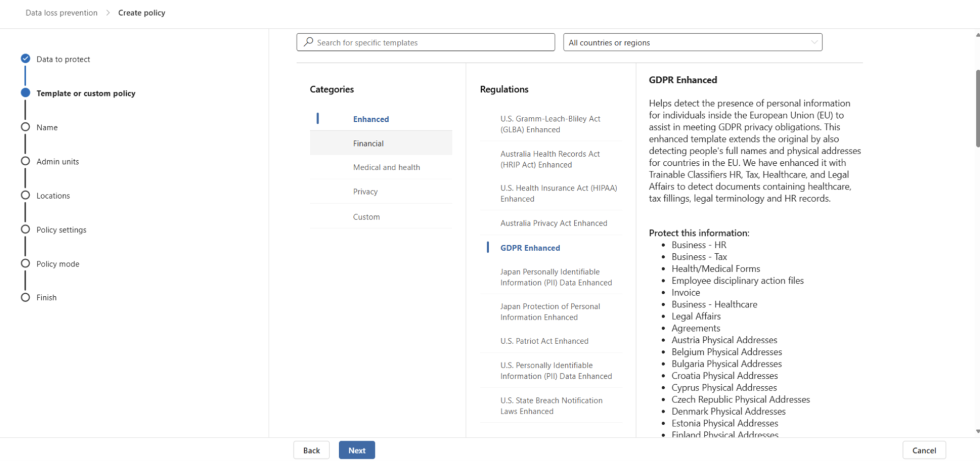Click the Agreements list item

point(696,328)
